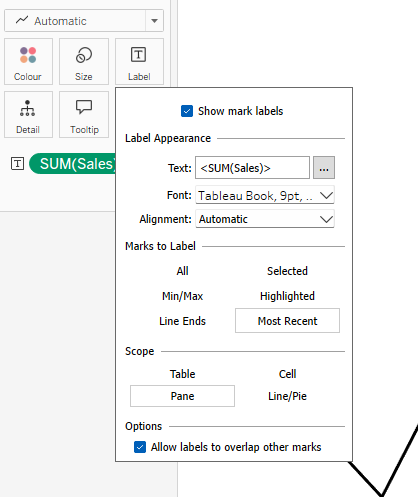Screen dimensions: 418x497
Task: Click the line chart icon in mark type selector
Action: [x=22, y=20]
